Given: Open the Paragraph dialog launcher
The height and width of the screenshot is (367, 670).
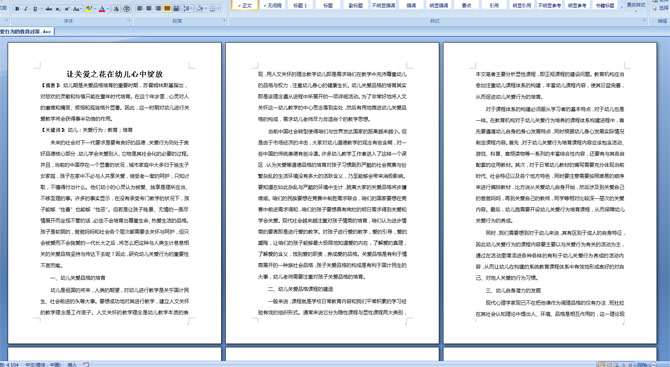Looking at the screenshot, I should (224, 20).
